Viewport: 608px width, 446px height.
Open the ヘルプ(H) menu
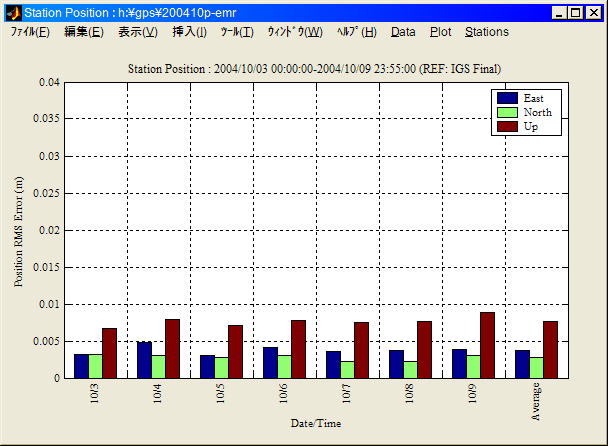356,32
